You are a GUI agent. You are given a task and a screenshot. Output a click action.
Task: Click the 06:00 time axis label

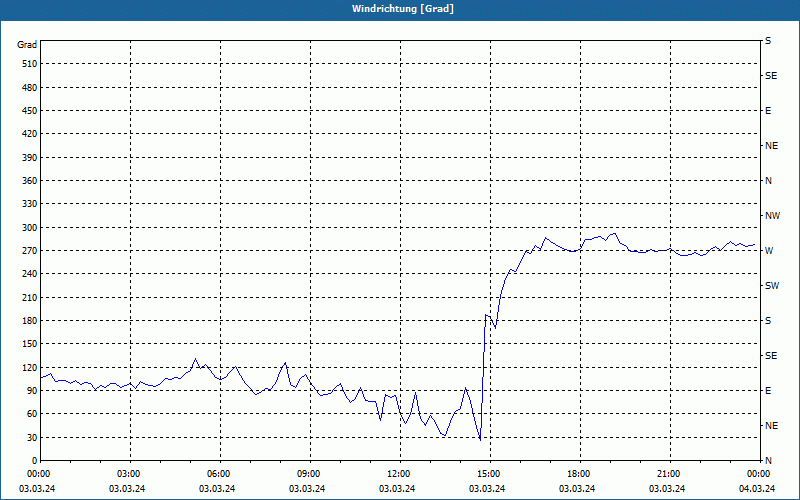(220, 473)
